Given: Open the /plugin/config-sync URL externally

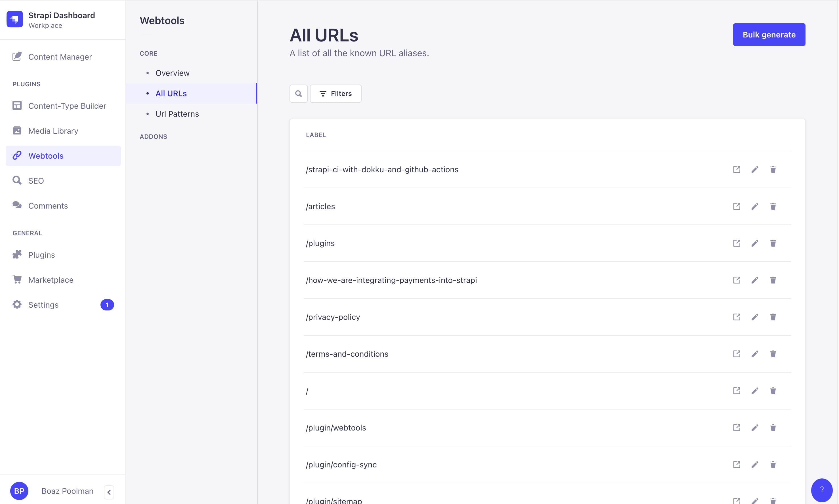Looking at the screenshot, I should click(x=737, y=465).
